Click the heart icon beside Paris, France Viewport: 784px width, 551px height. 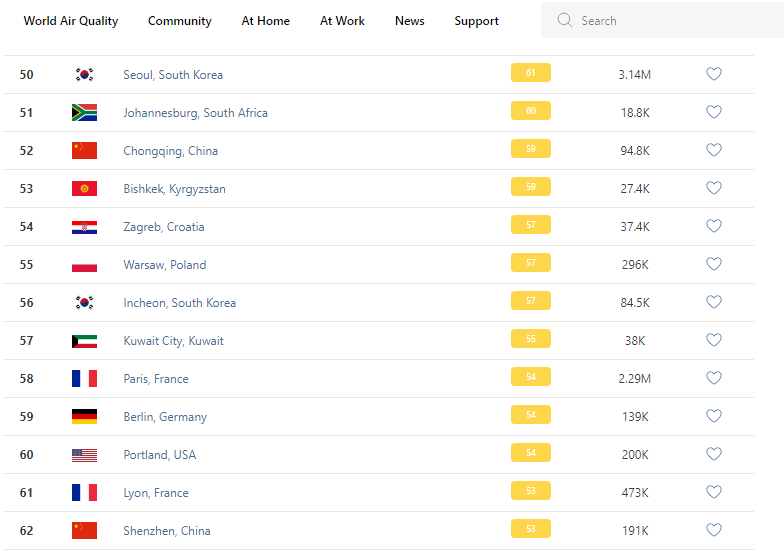coord(714,378)
